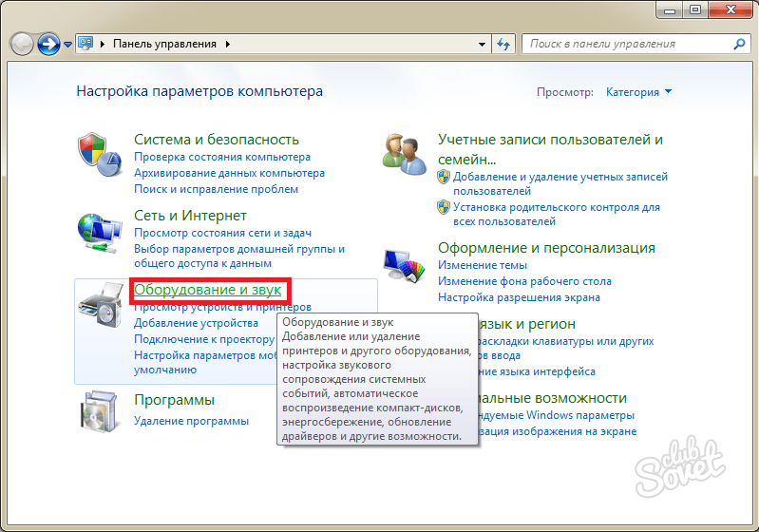Click 'Установка родительского контроля для всех пользователей'
The width and height of the screenshot is (759, 532).
557,215
